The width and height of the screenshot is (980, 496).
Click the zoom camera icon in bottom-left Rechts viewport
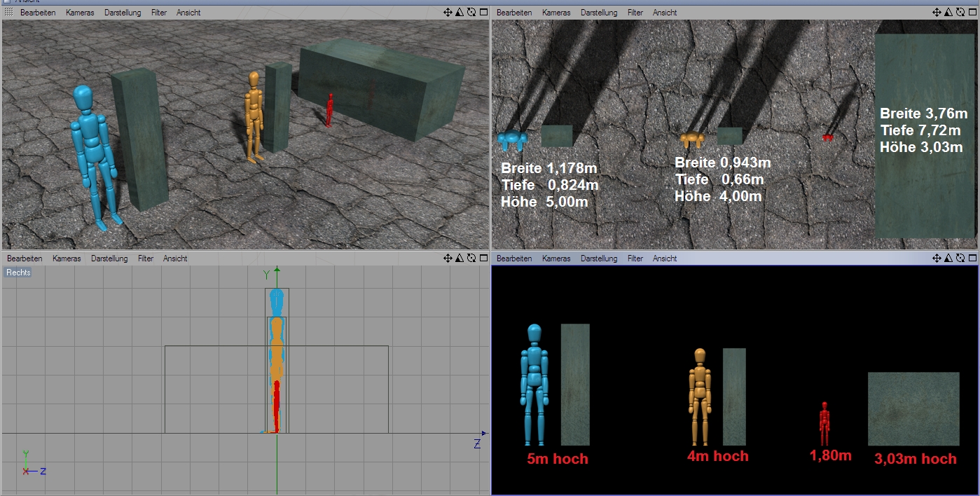click(460, 259)
